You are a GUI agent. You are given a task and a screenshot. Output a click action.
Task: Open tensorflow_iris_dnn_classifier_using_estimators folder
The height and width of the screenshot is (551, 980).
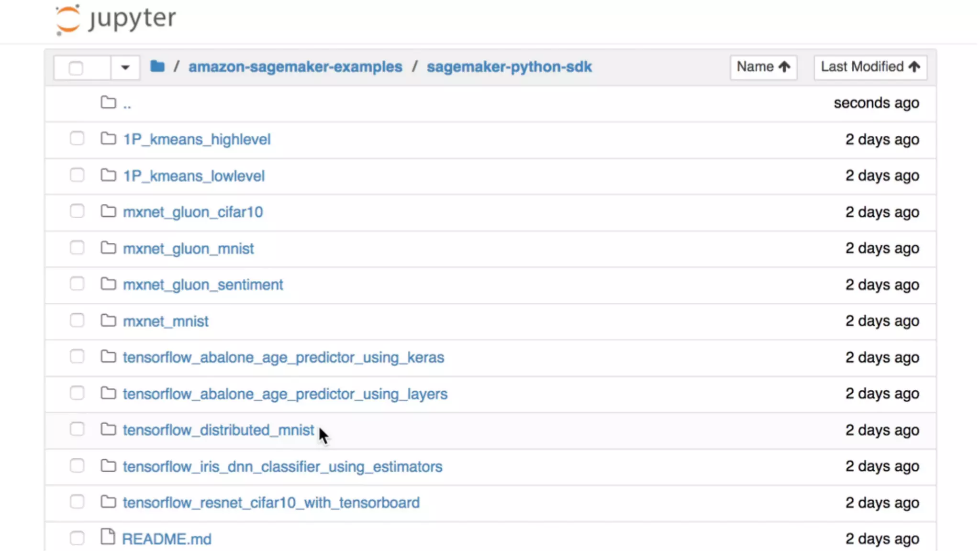282,466
